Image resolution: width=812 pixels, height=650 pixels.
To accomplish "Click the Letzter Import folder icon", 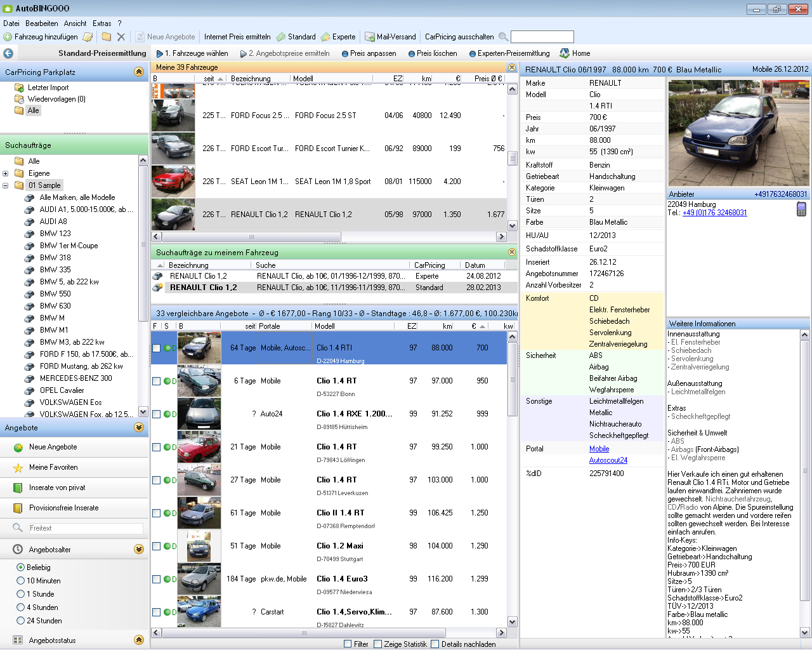I will (x=19, y=88).
